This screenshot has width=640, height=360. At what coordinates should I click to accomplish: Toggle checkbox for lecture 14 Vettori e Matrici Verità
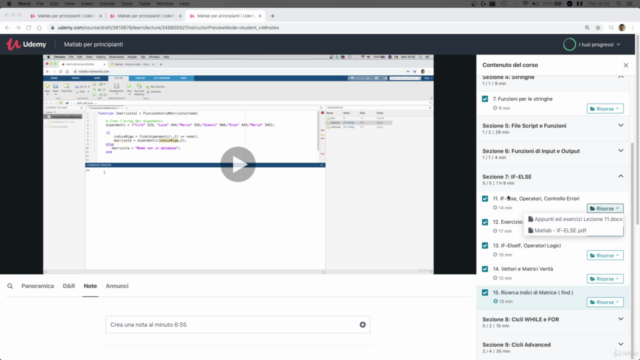pos(485,269)
